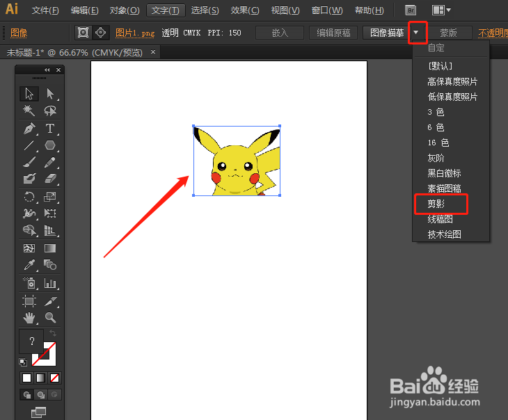The image size is (508, 420).
Task: Select the Selection tool (black arrow)
Action: 29,94
